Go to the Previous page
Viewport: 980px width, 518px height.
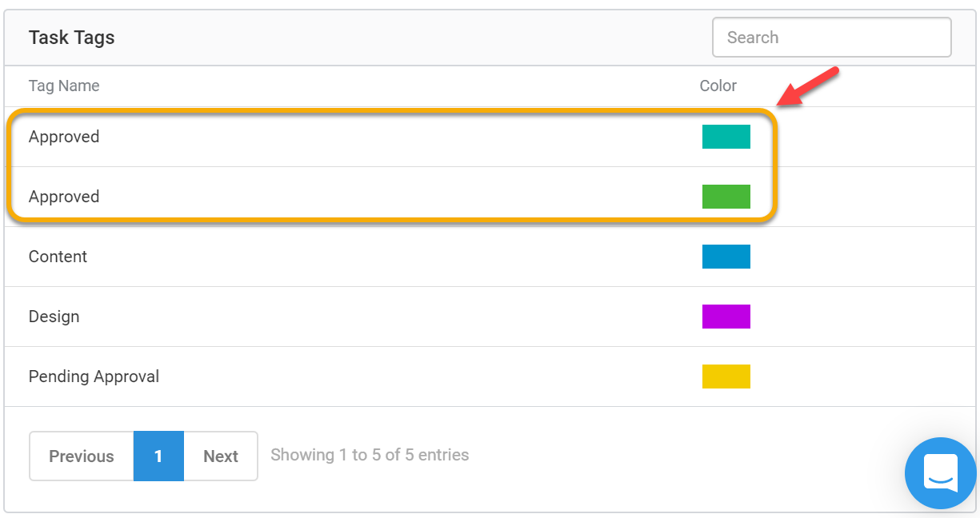pos(82,456)
